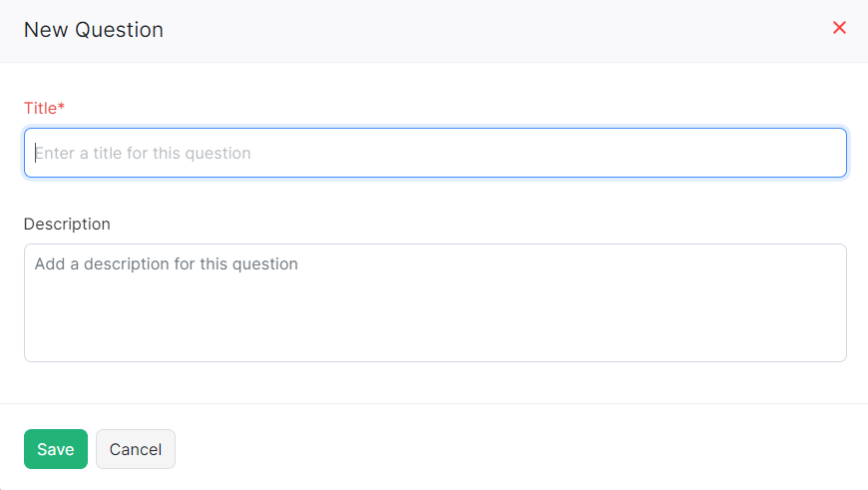
Task: Click placeholder 'Add a description for this question'
Action: tap(167, 264)
